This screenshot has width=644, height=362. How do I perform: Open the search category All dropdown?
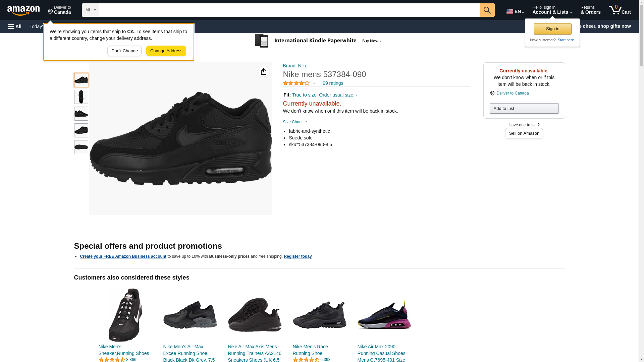point(91,10)
